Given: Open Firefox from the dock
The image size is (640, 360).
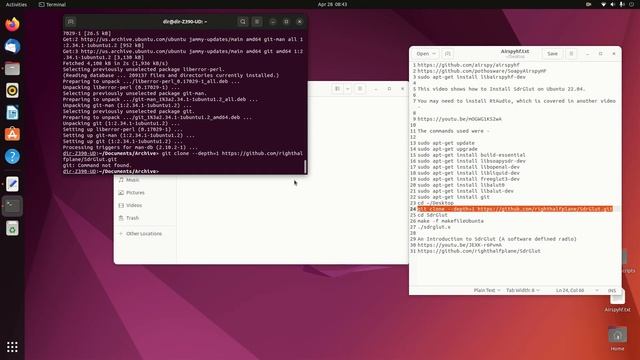Looking at the screenshot, I should point(12,24).
